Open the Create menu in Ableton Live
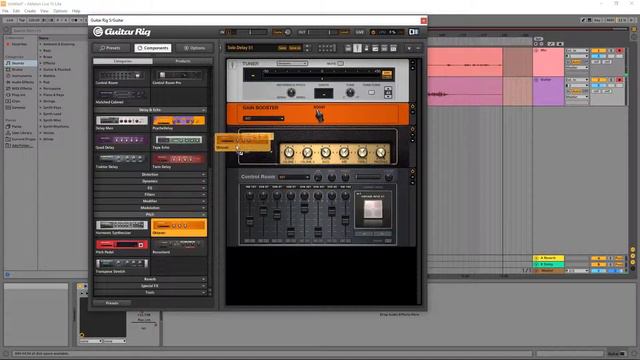The width and height of the screenshot is (640, 360). [30, 11]
